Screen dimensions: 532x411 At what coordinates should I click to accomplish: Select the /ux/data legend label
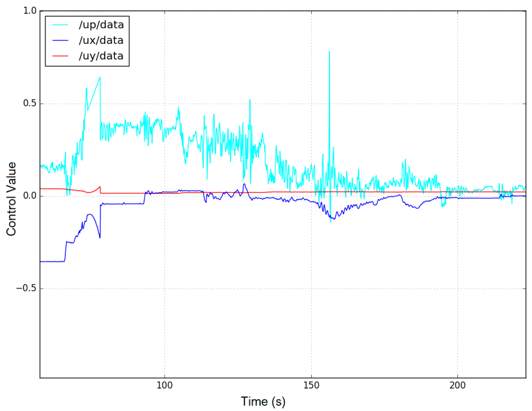click(101, 40)
